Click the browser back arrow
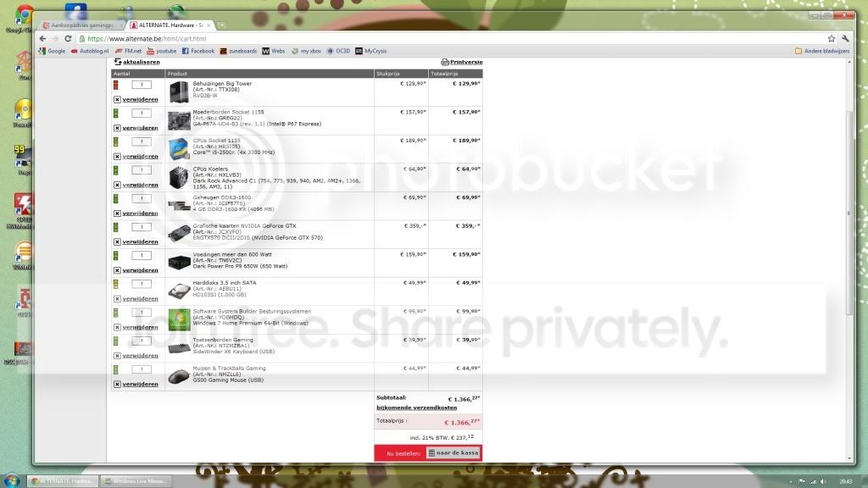This screenshot has width=868, height=488. (x=42, y=39)
